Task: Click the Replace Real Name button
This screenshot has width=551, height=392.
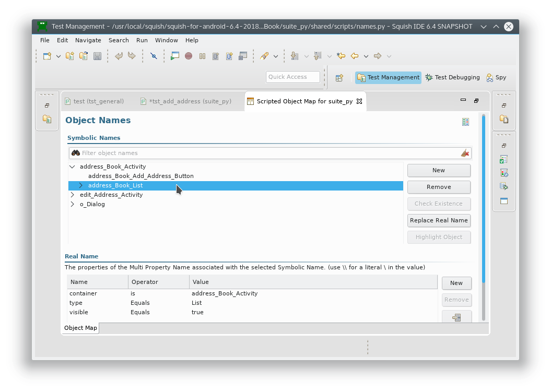Action: coord(439,220)
